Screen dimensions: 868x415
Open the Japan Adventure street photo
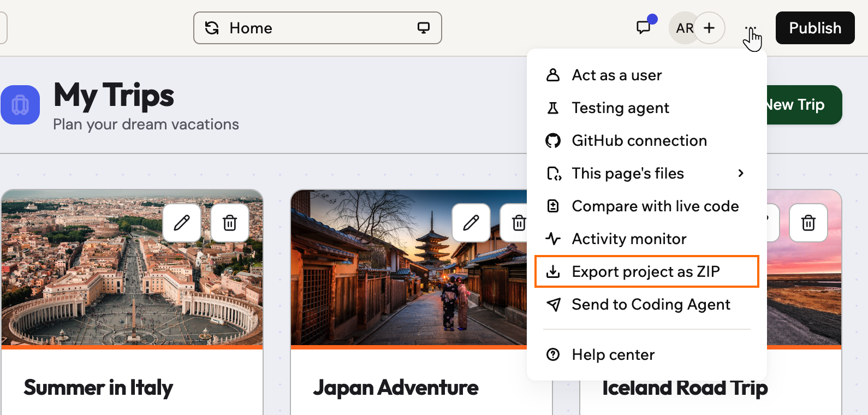[x=409, y=268]
